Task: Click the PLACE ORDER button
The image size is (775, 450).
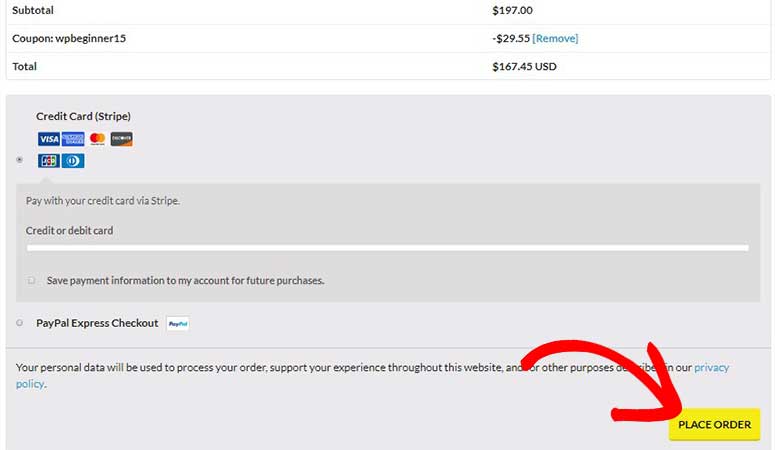Action: pos(714,424)
